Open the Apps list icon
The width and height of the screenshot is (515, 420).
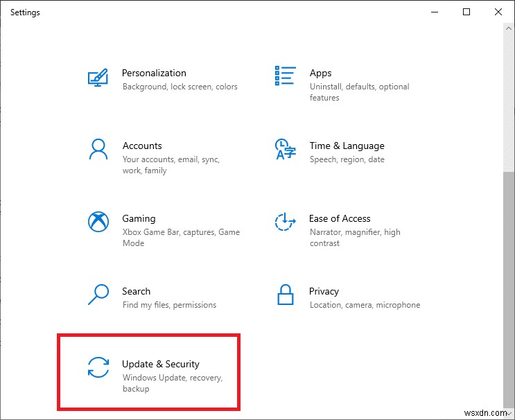click(x=285, y=76)
